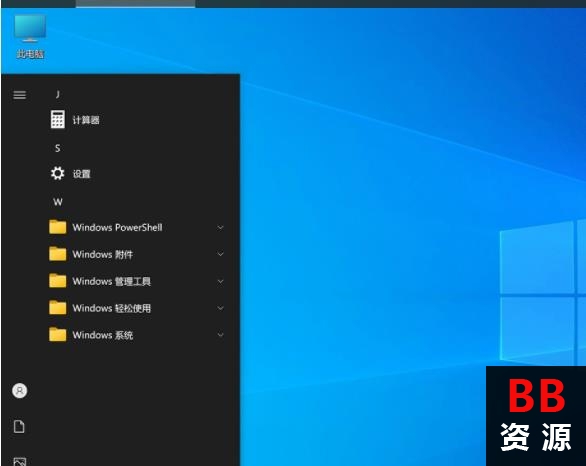Jump to letter index S header
586x466 pixels.
pyautogui.click(x=58, y=148)
